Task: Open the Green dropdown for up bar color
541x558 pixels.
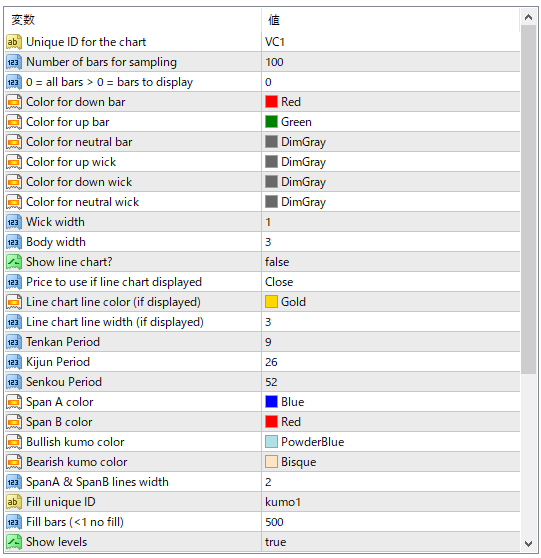Action: click(391, 122)
